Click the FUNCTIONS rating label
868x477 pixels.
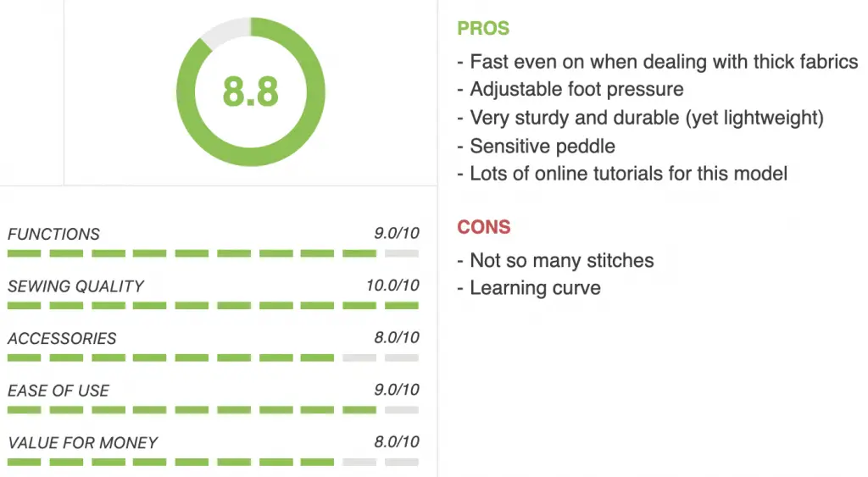tap(53, 234)
